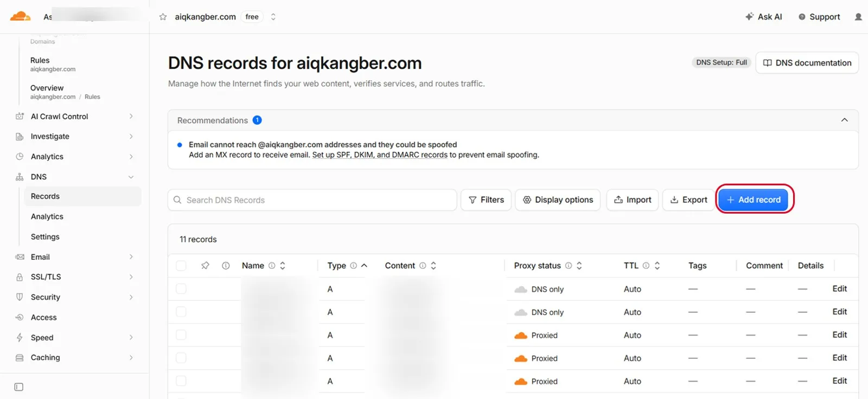Select Records under DNS
The width and height of the screenshot is (868, 399).
[x=82, y=196]
